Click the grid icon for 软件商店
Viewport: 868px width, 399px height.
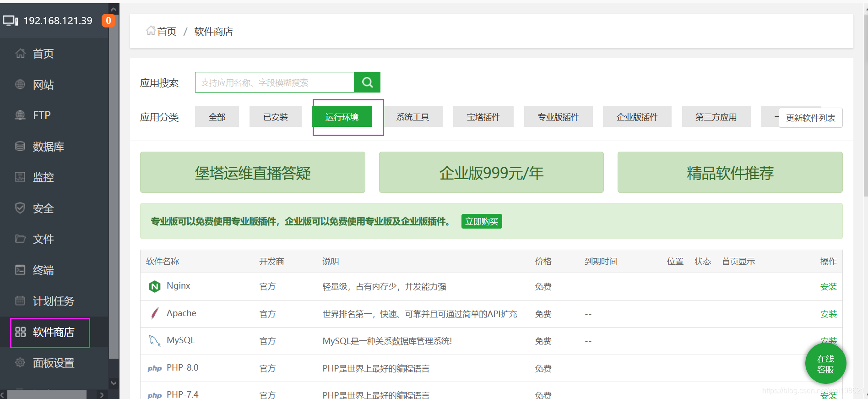point(20,332)
